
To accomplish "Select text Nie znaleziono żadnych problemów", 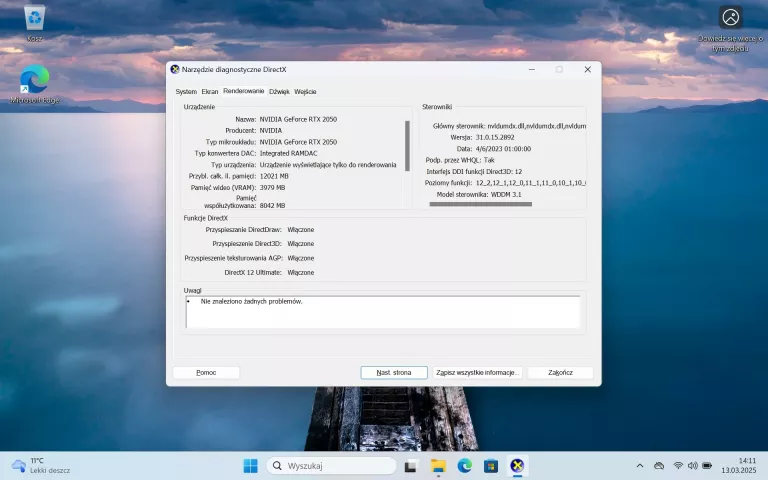I will 251,302.
